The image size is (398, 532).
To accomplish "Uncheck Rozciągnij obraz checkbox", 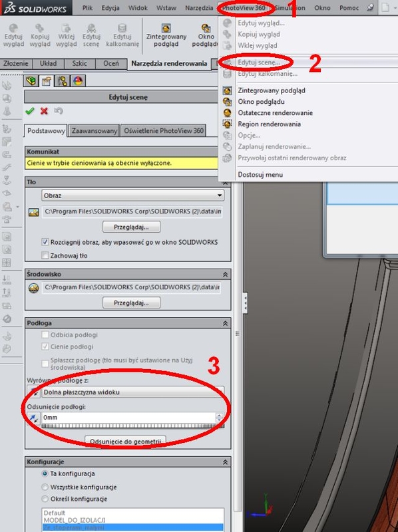I will [x=45, y=242].
